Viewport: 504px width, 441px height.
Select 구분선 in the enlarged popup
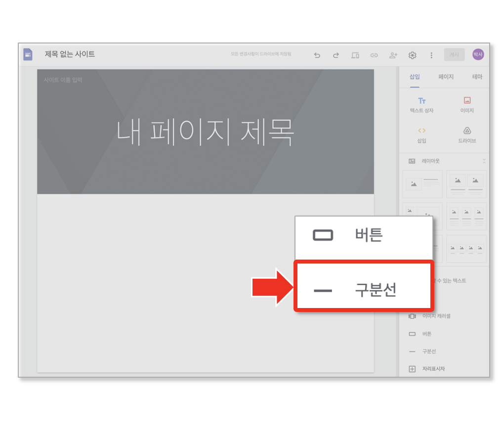364,286
